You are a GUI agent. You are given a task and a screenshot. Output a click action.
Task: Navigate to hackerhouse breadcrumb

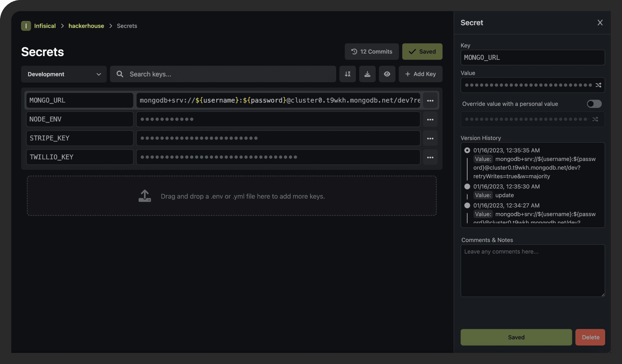click(86, 26)
